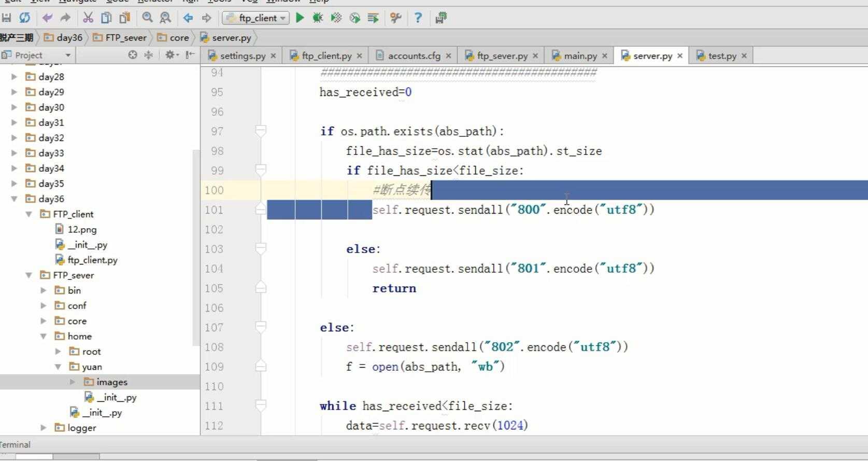
Task: Expand the images folder
Action: click(73, 382)
